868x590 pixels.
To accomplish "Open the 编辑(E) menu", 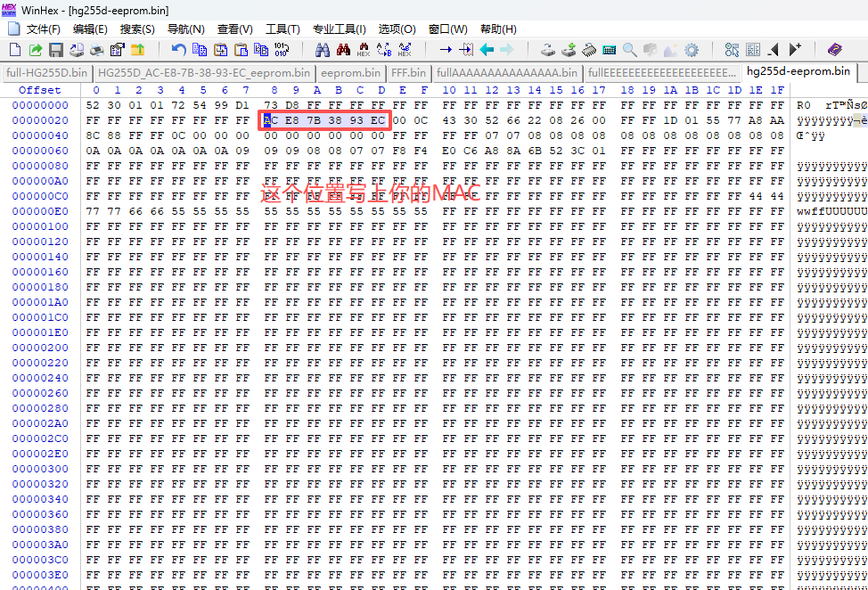I will pyautogui.click(x=90, y=29).
